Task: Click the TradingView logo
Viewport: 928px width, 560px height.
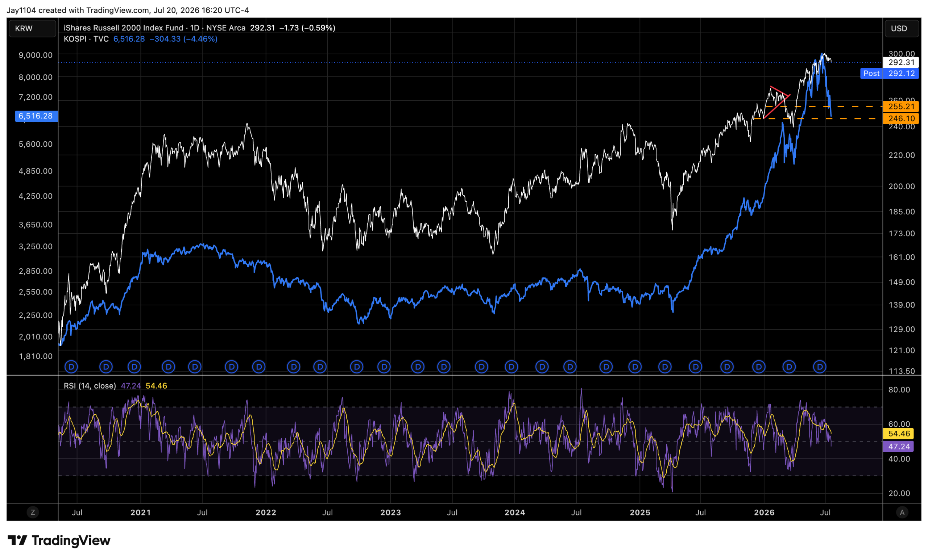Action: point(59,540)
